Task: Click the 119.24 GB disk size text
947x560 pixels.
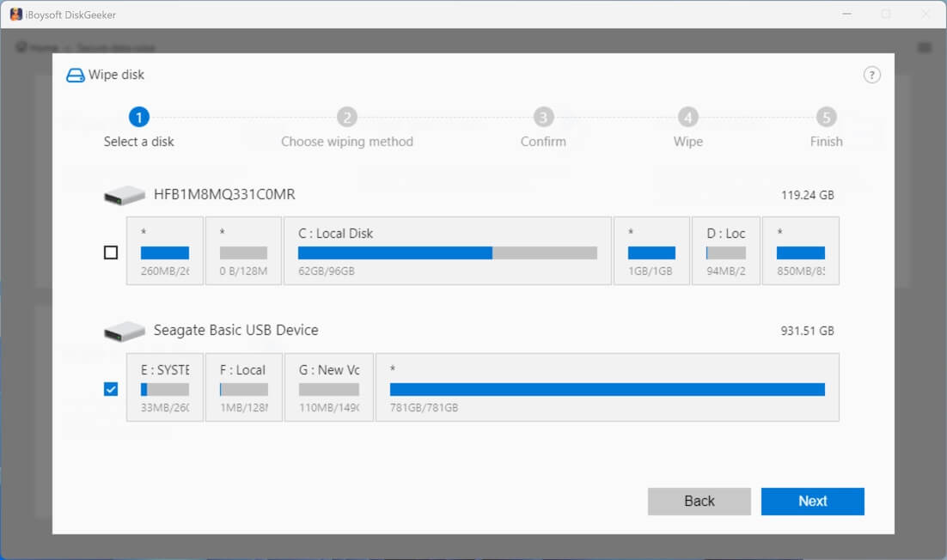Action: 807,195
